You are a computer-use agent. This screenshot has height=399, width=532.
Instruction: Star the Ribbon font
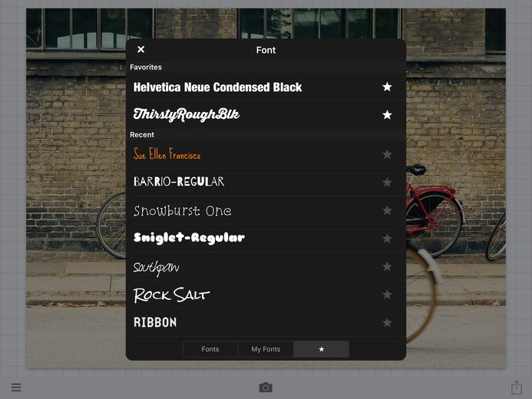coord(387,323)
